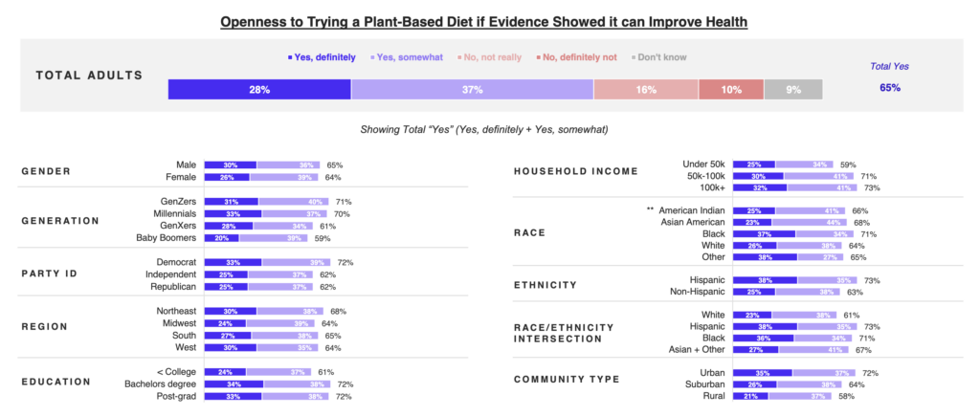Click the "Don't know" legend entry
The height and width of the screenshot is (416, 980).
pyautogui.click(x=660, y=57)
